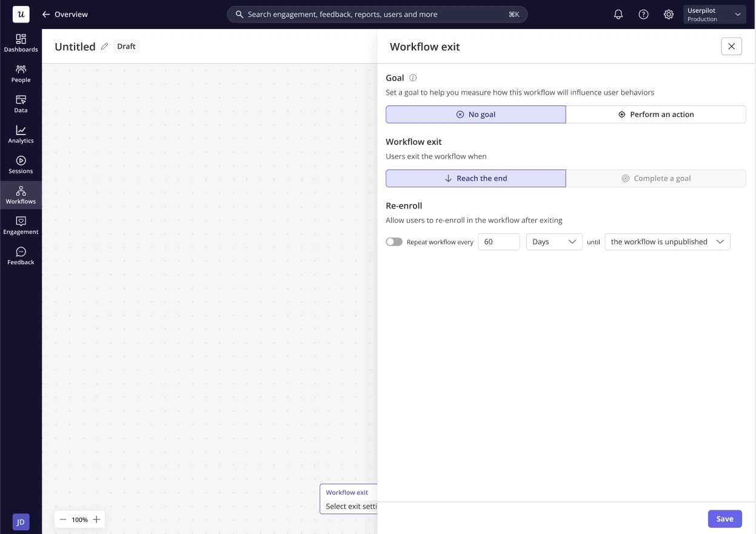Click the search bar field
Image resolution: width=756 pixels, height=534 pixels.
(x=377, y=14)
